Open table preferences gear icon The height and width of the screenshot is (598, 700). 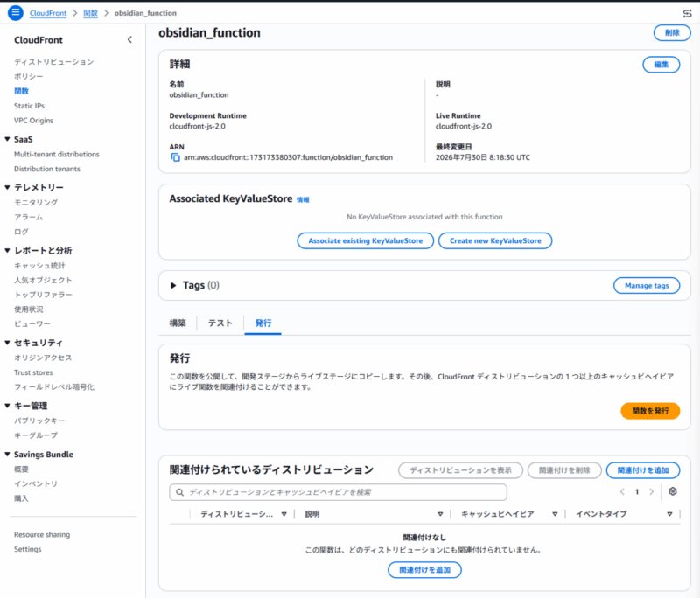(x=673, y=491)
